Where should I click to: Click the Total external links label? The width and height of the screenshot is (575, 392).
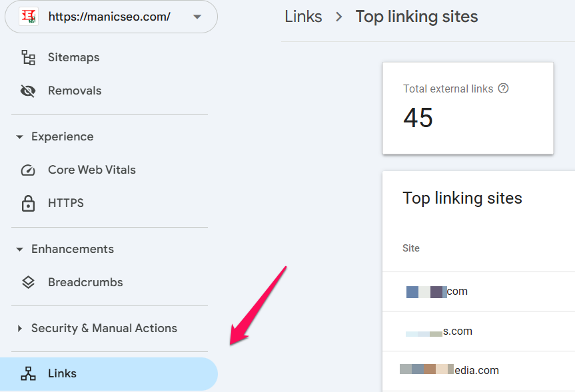(448, 89)
